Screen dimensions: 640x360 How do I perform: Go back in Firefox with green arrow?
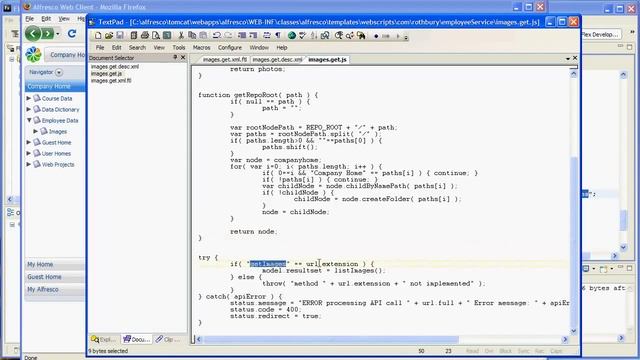click(33, 33)
